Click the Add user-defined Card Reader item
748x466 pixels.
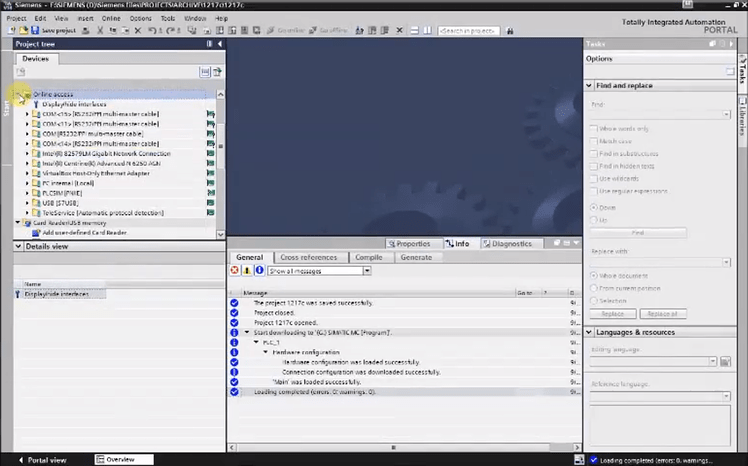[82, 232]
